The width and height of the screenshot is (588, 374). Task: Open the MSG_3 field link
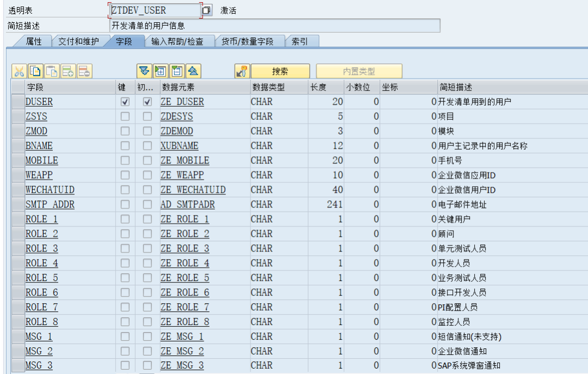pyautogui.click(x=39, y=365)
